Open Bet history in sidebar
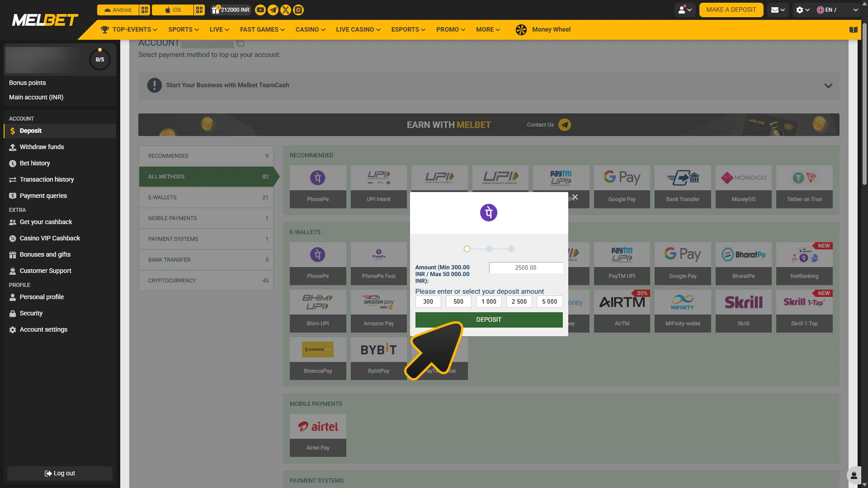Screen dimensions: 868x488 click(60, 163)
